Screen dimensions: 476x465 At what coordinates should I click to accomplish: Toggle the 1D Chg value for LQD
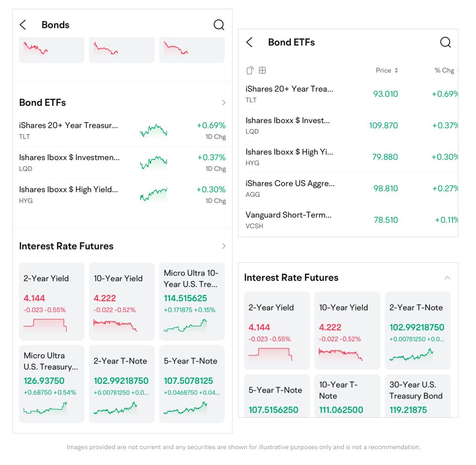tap(212, 162)
